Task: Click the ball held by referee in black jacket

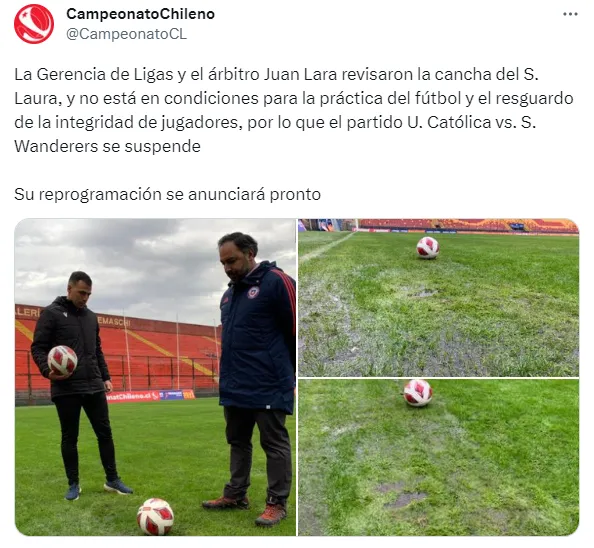Action: click(63, 360)
